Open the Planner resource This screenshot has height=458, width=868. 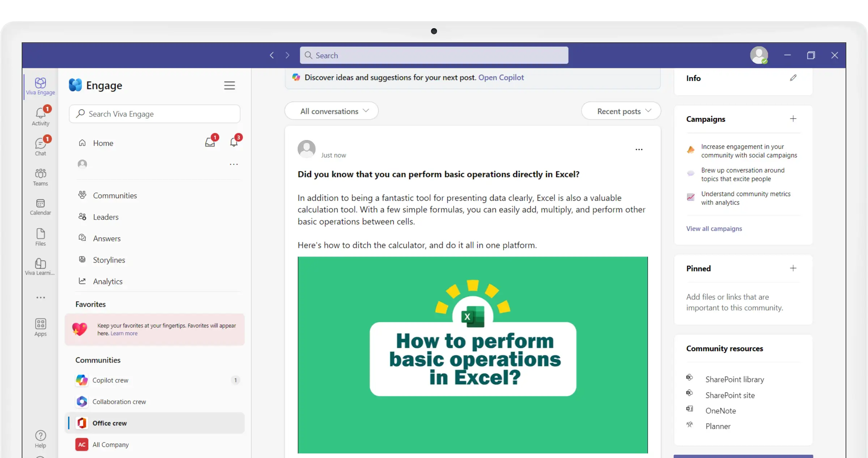pos(718,427)
